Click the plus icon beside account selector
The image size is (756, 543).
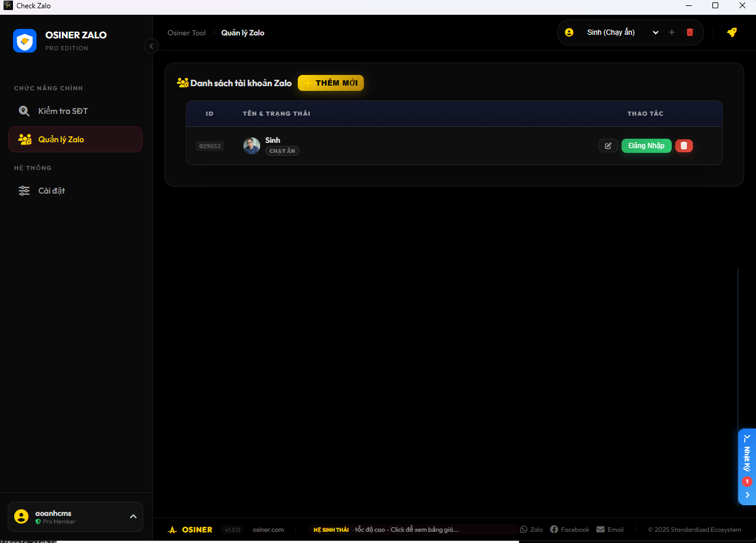tap(672, 32)
